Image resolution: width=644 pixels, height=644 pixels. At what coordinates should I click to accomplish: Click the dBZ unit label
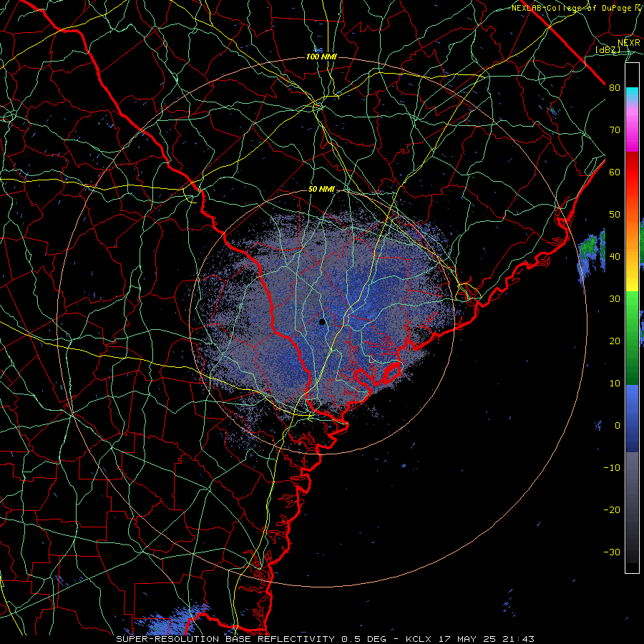[608, 50]
